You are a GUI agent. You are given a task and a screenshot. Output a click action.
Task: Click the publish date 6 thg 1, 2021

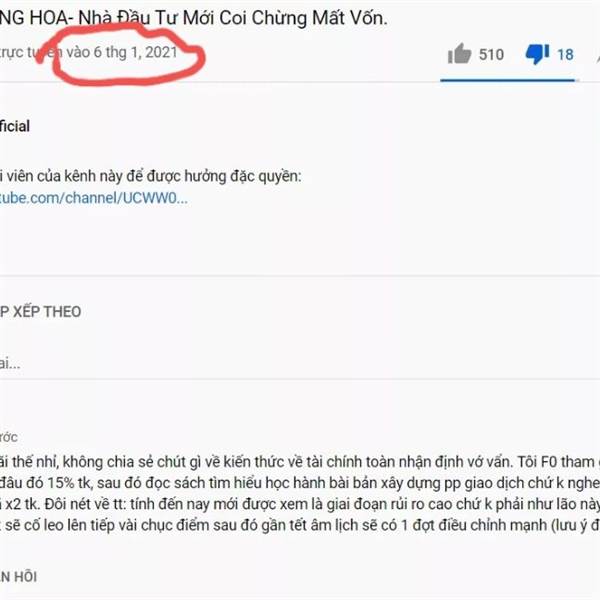(135, 52)
